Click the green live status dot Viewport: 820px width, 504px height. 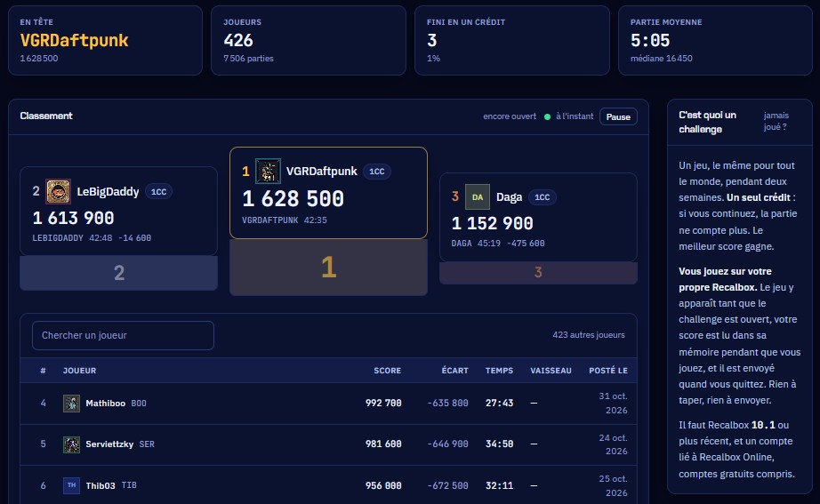[547, 116]
